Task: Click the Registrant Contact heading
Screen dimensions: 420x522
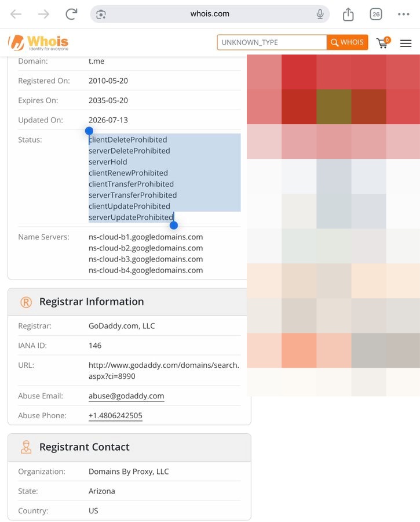Action: [x=85, y=447]
